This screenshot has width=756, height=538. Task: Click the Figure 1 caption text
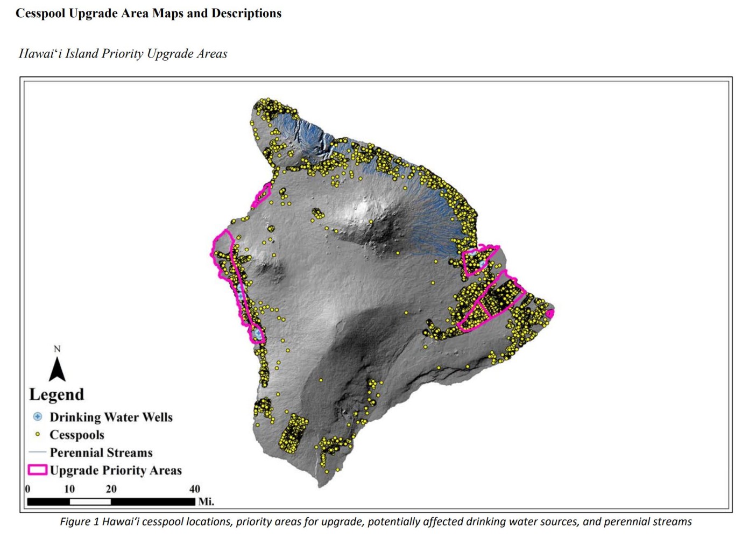pyautogui.click(x=376, y=521)
